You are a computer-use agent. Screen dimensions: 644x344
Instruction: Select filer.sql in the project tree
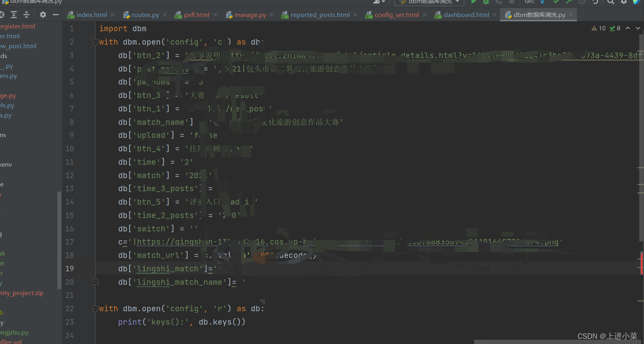(11, 341)
